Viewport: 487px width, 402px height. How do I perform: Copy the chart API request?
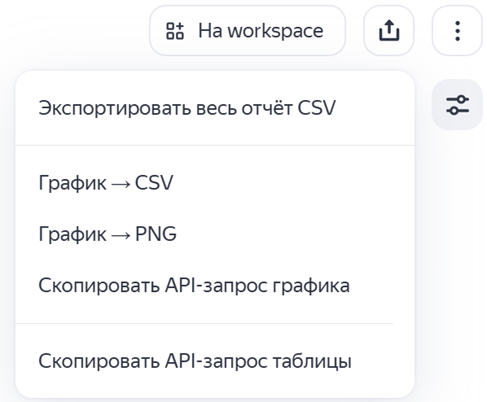tap(215, 285)
